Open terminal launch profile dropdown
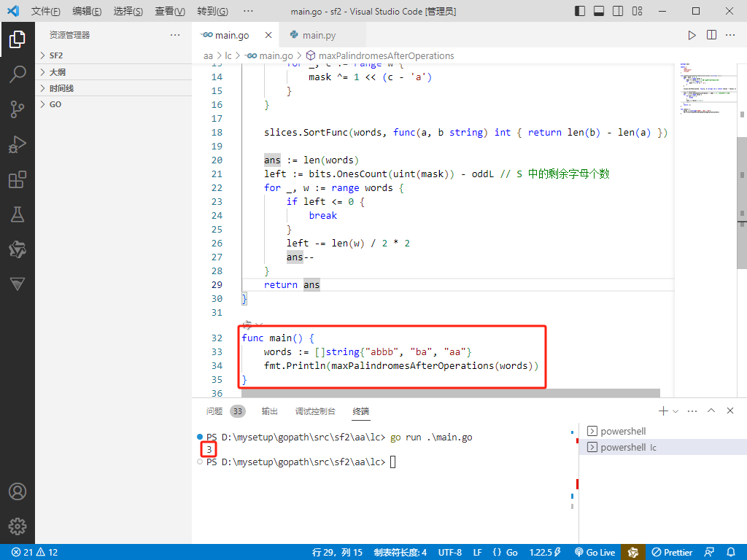 (x=675, y=411)
